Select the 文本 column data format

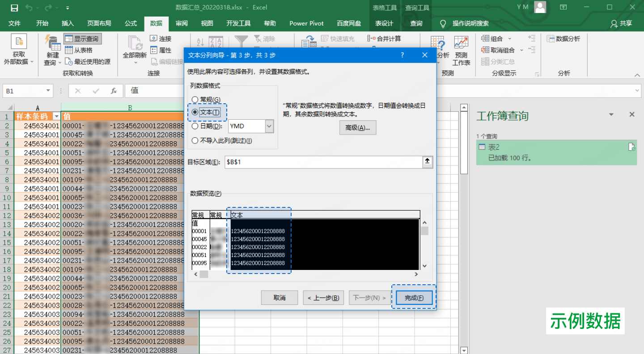[x=207, y=113]
